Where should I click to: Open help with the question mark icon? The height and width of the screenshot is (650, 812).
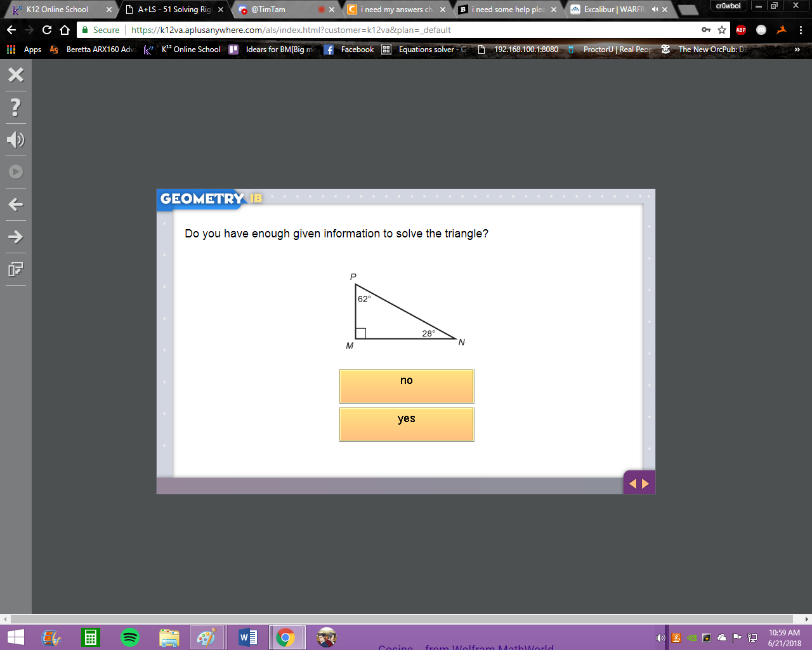(16, 107)
